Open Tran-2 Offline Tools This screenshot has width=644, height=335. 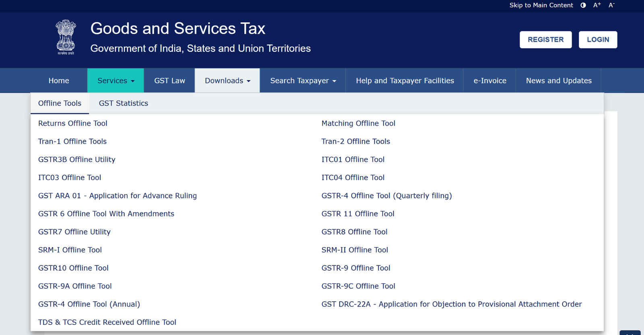[x=356, y=142]
